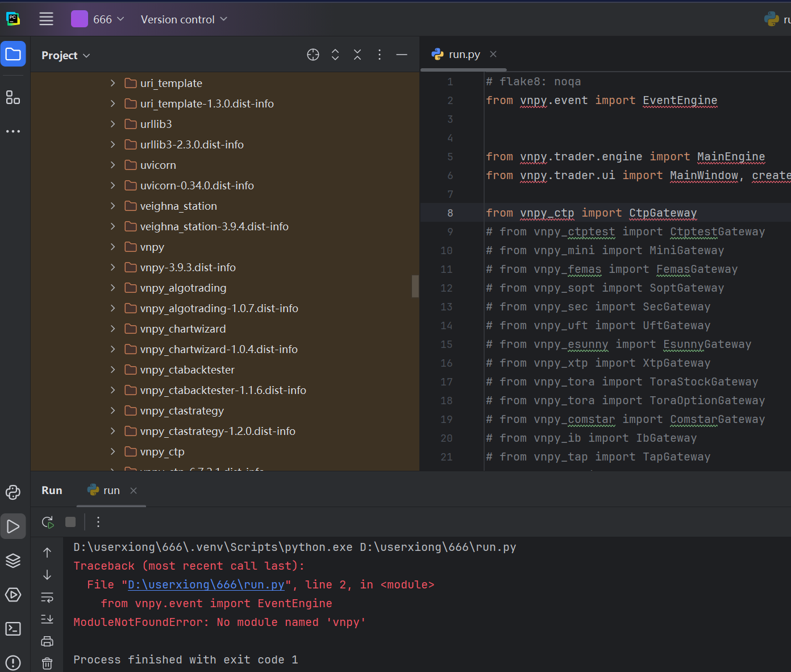Expand the vnpy_chartwizard folder
Viewport: 791px width, 672px height.
113,329
